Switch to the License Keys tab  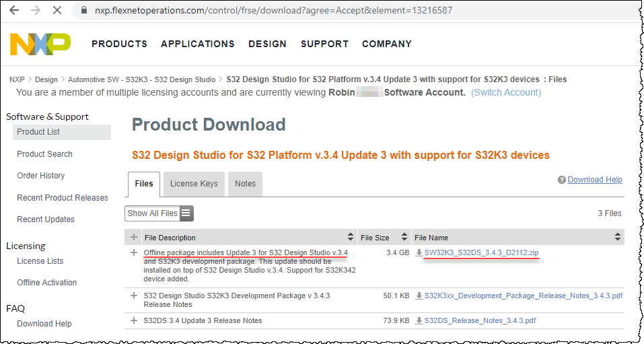[x=194, y=184]
